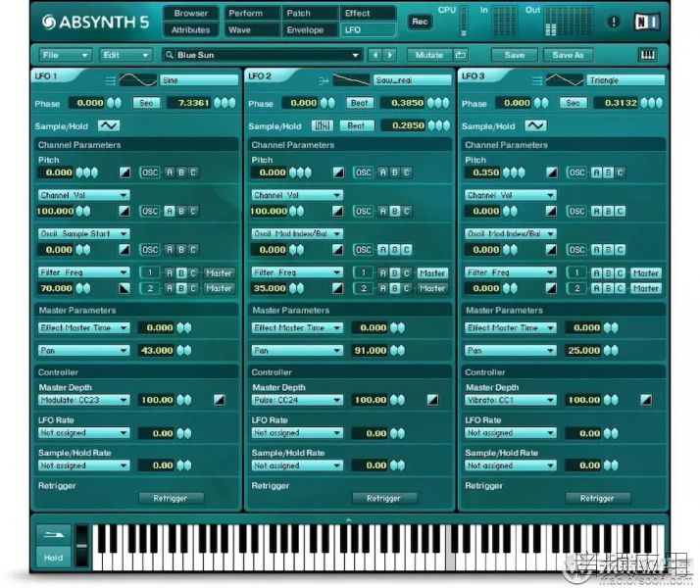Image resolution: width=700 pixels, height=588 pixels.
Task: Click the LFO 1 mono/poly mode icon
Action: coord(110,80)
